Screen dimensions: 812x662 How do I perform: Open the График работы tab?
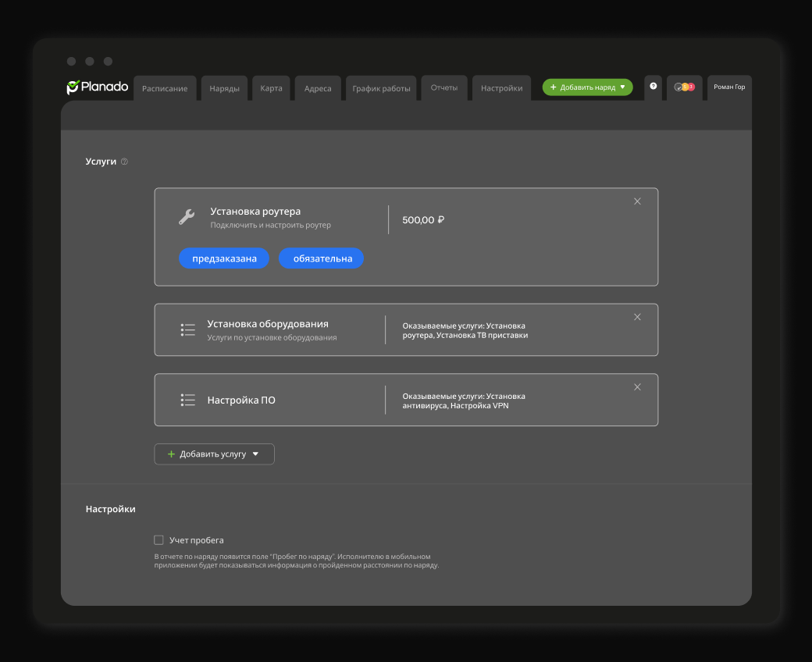[x=381, y=88]
